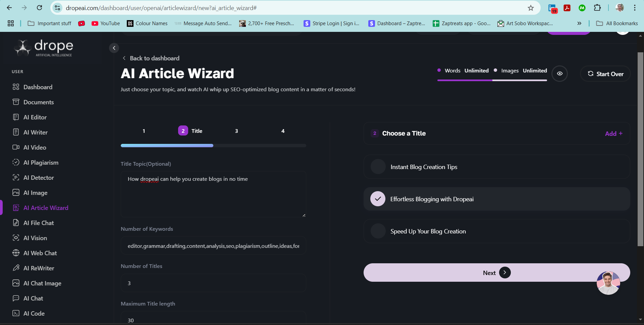Select the title Instant Blog Creation Tips

(x=497, y=167)
